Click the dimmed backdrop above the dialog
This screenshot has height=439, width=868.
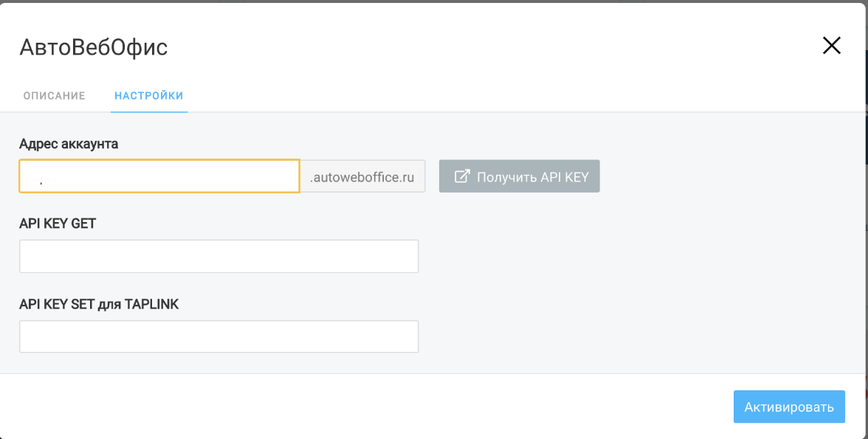click(x=443, y=1)
